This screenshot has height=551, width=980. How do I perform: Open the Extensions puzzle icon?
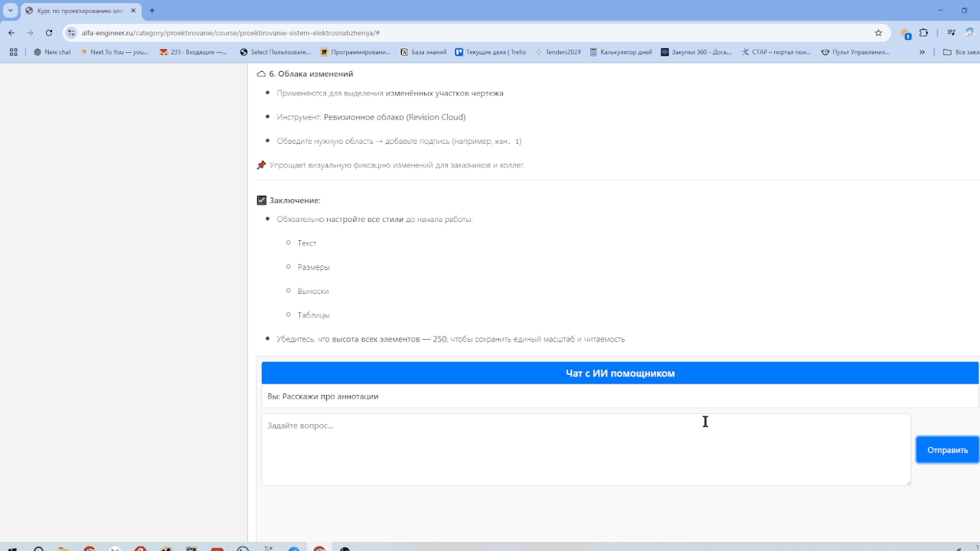(923, 33)
